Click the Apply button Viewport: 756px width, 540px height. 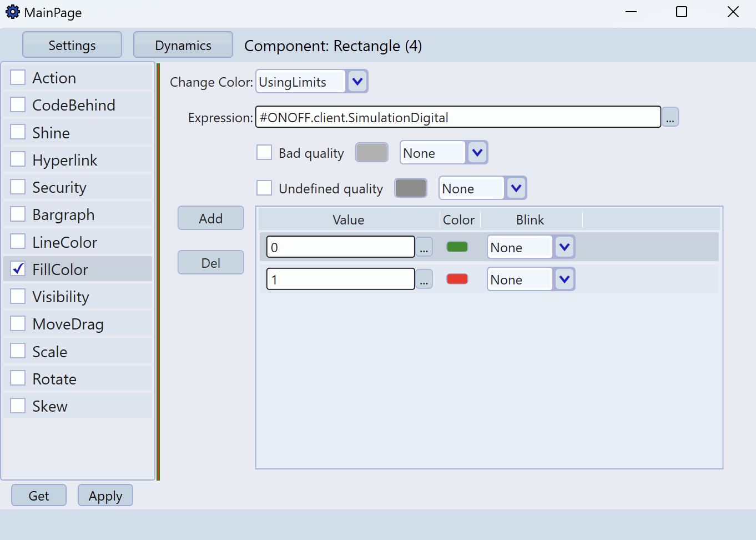coord(105,496)
